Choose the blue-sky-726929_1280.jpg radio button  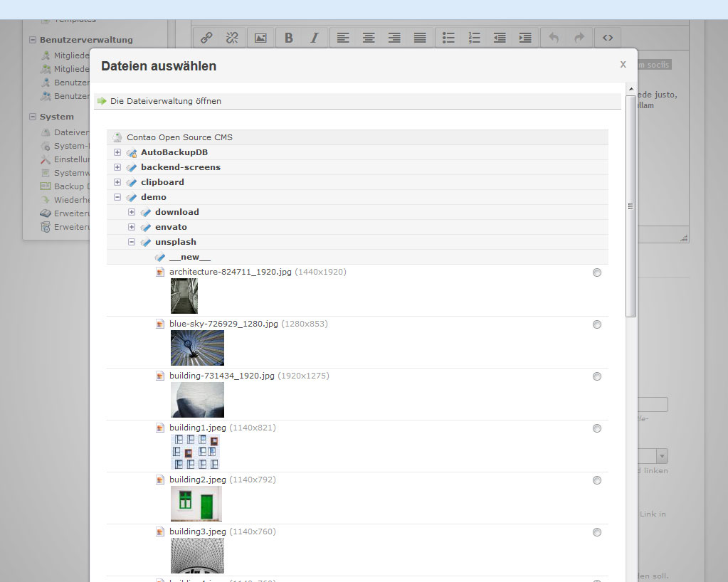[x=597, y=324]
